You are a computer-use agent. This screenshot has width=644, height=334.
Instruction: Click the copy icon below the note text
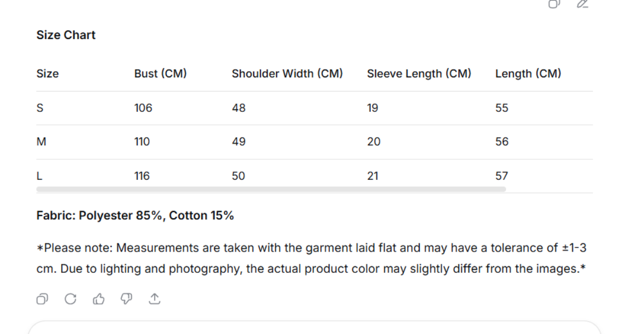click(x=42, y=299)
